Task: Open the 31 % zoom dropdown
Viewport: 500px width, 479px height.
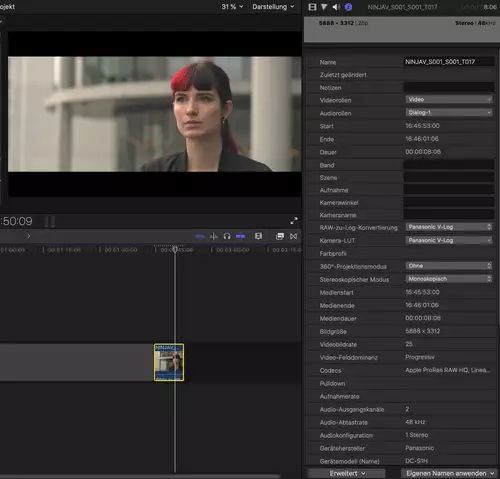Action: (232, 7)
